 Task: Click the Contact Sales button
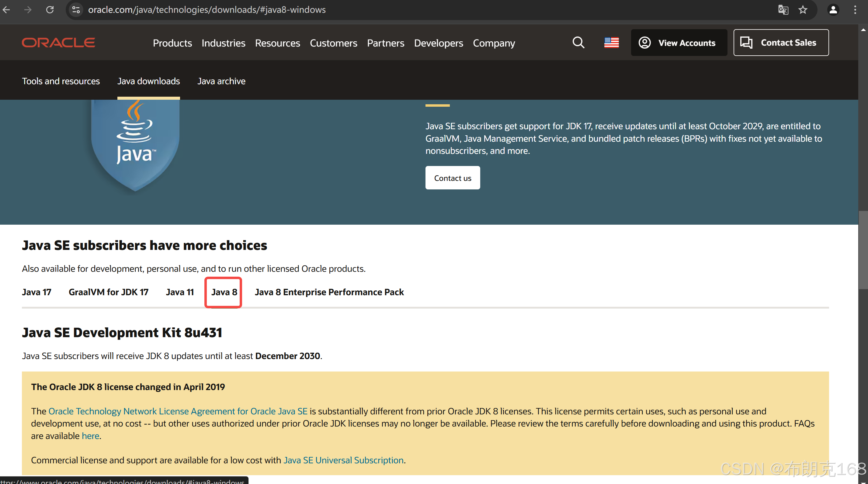tap(781, 43)
